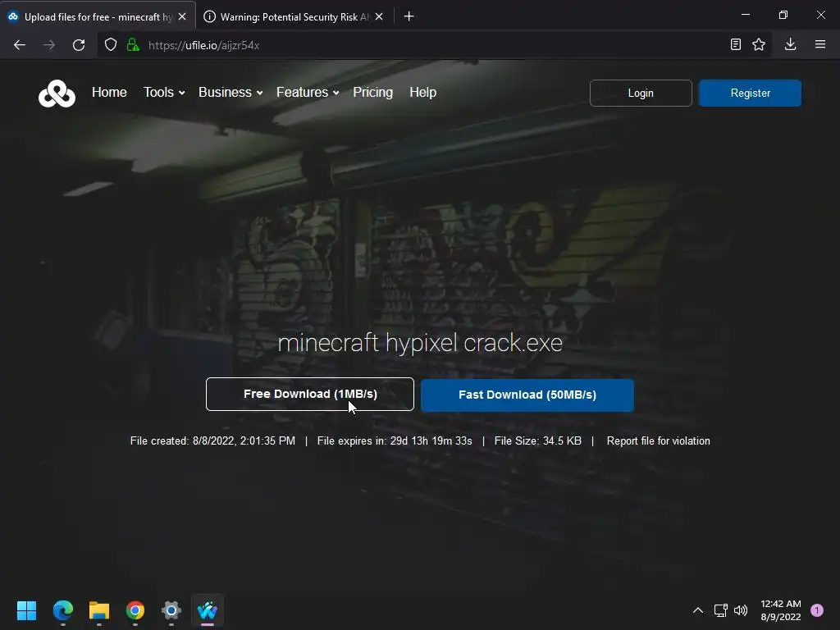
Task: Start the Free Download (1MB/s)
Action: click(309, 395)
